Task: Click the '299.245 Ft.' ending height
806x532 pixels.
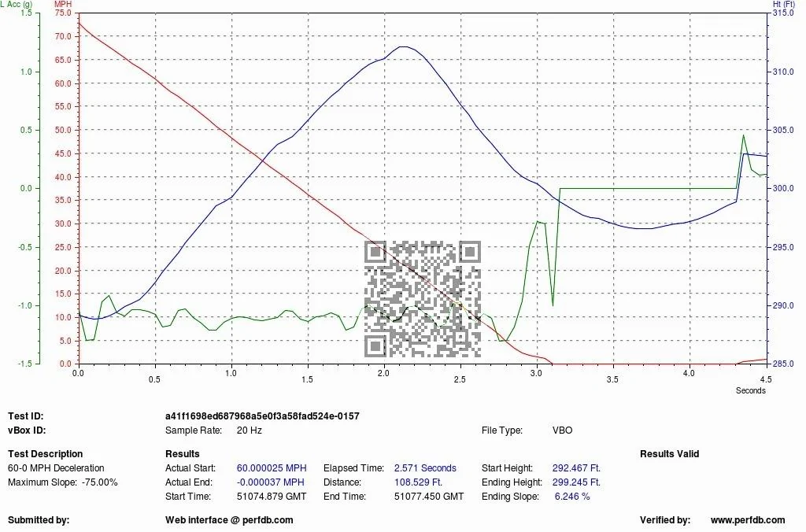Action: [x=576, y=482]
